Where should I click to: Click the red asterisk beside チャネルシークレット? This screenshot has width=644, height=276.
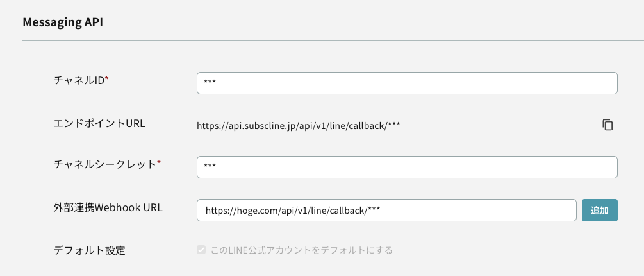pos(159,162)
